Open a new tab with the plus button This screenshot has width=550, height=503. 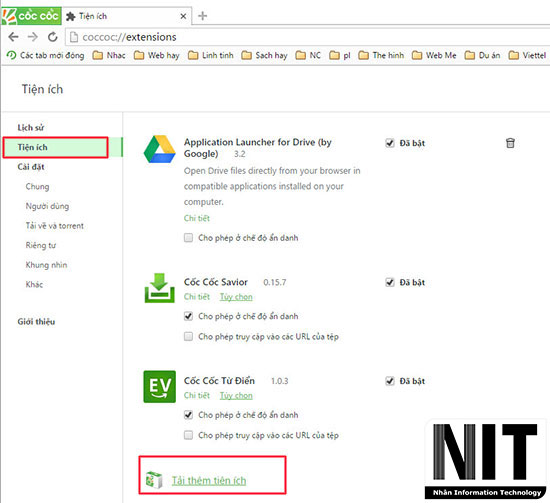tap(202, 16)
